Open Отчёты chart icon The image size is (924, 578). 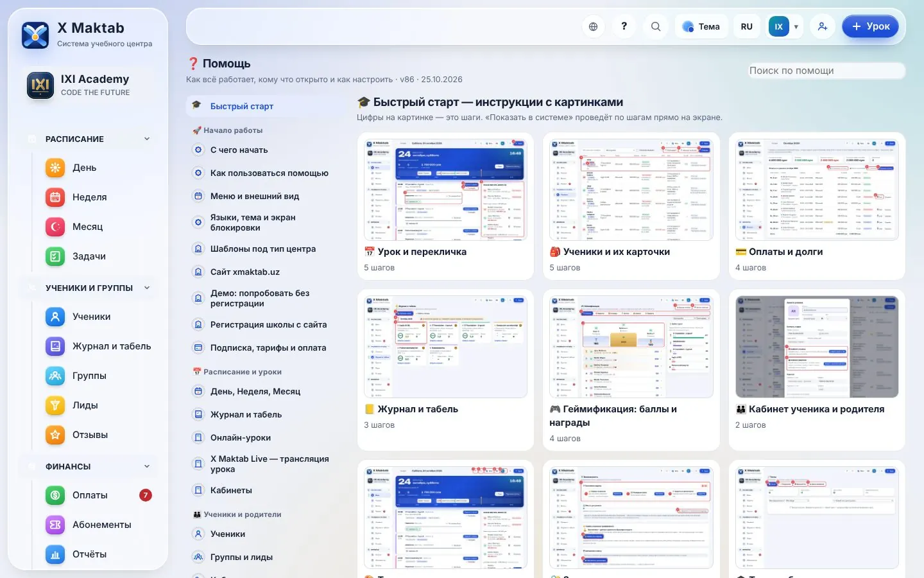point(55,554)
